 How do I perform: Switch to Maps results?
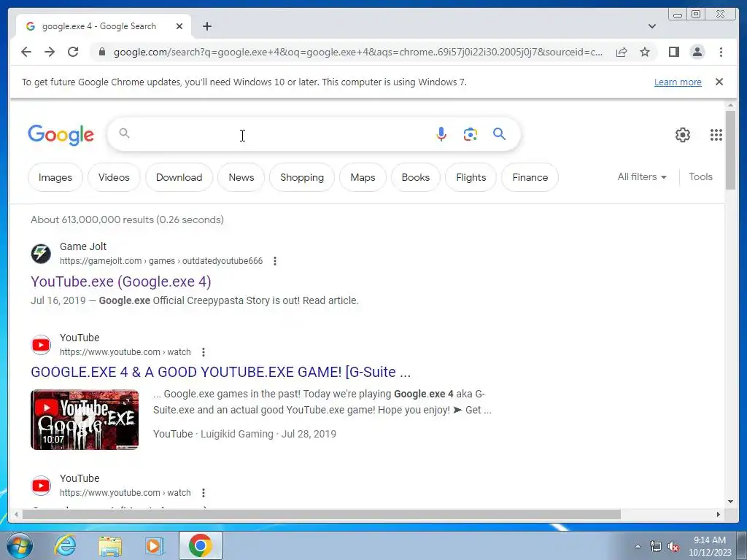(363, 177)
